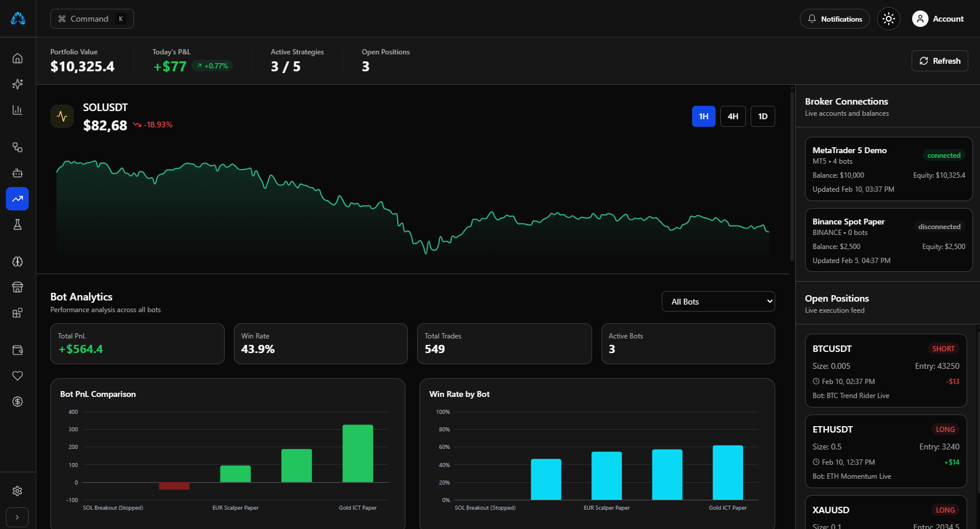
Task: Open the bar chart sidebar item
Action: point(18,110)
